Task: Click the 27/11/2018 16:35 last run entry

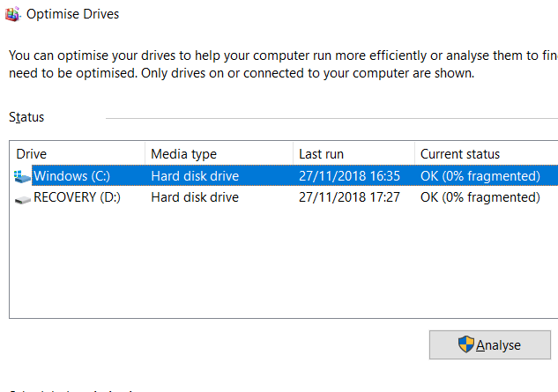Action: pos(349,176)
